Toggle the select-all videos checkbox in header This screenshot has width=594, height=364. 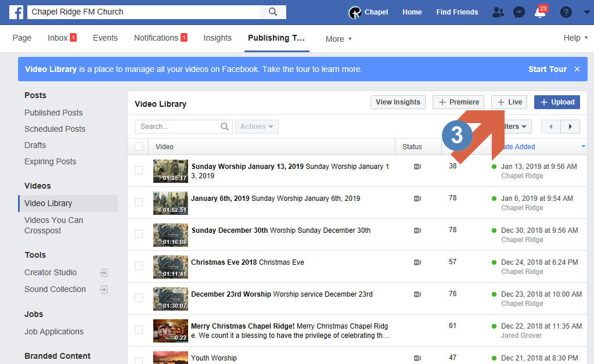click(139, 146)
